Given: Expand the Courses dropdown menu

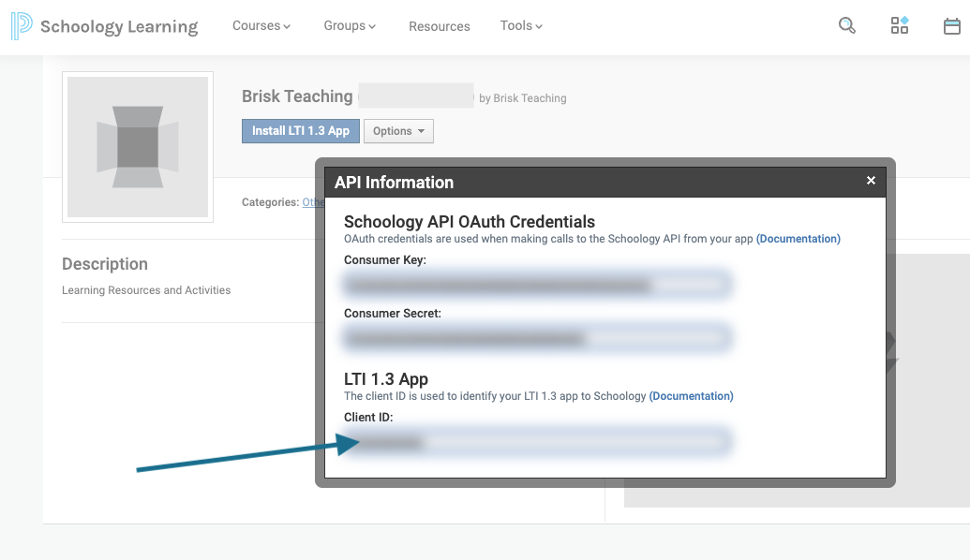Looking at the screenshot, I should pos(261,26).
